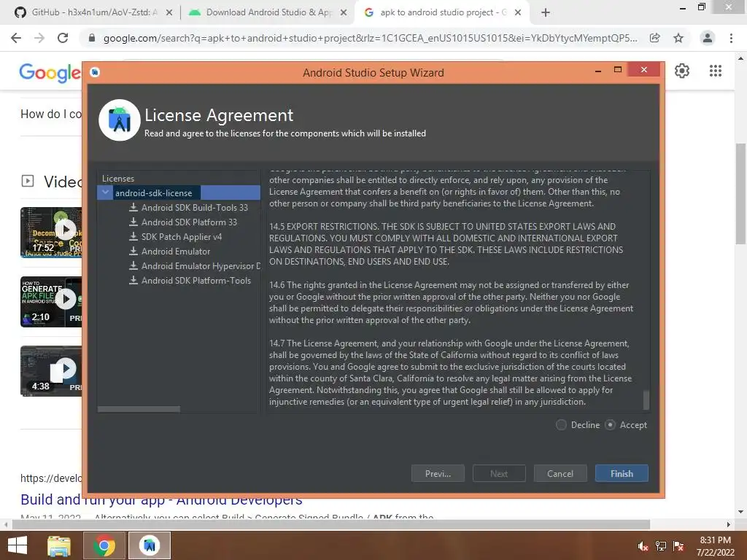Switch to apk to android studio project tab
The image size is (747, 560).
point(443,12)
